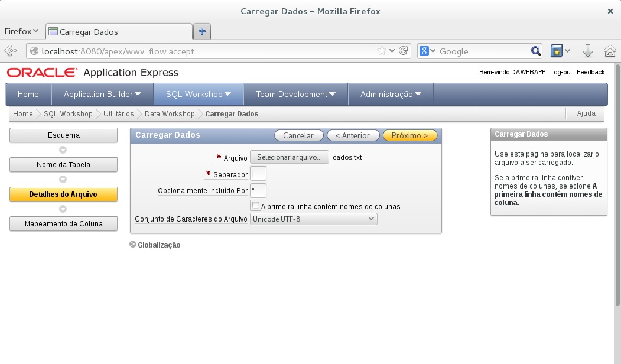Screen dimensions: 621x364
Task: Click the Separador input field
Action: [258, 174]
